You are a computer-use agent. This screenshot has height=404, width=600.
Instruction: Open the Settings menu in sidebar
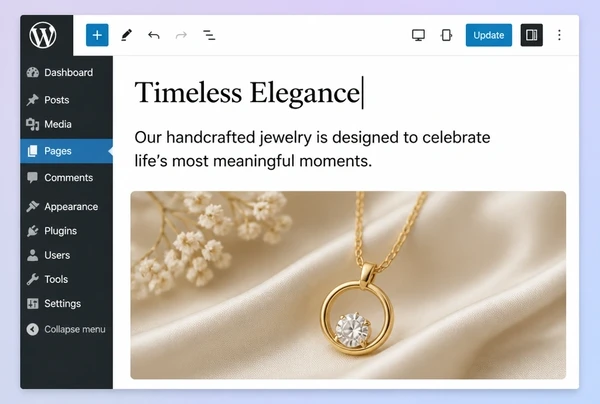click(67, 303)
